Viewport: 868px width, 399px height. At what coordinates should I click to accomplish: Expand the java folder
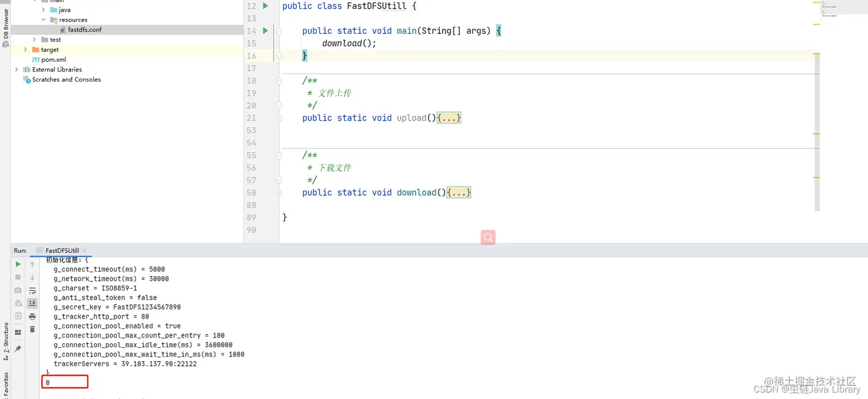point(44,10)
